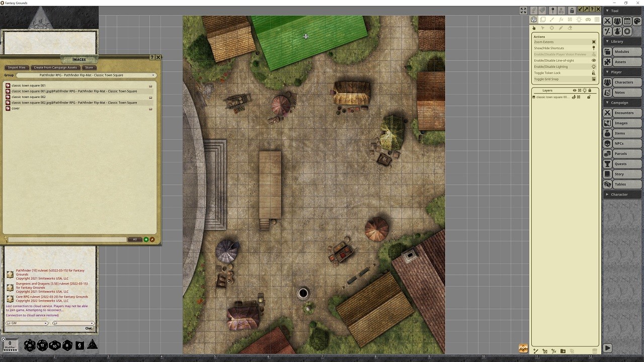The height and width of the screenshot is (362, 644).
Task: Roll the d20 die in the dice tray
Action: tap(30, 345)
